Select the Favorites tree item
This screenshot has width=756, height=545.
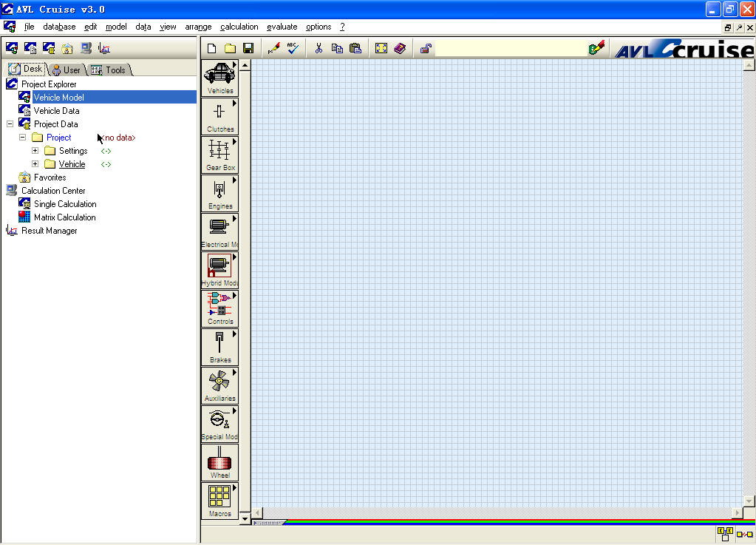click(x=50, y=177)
